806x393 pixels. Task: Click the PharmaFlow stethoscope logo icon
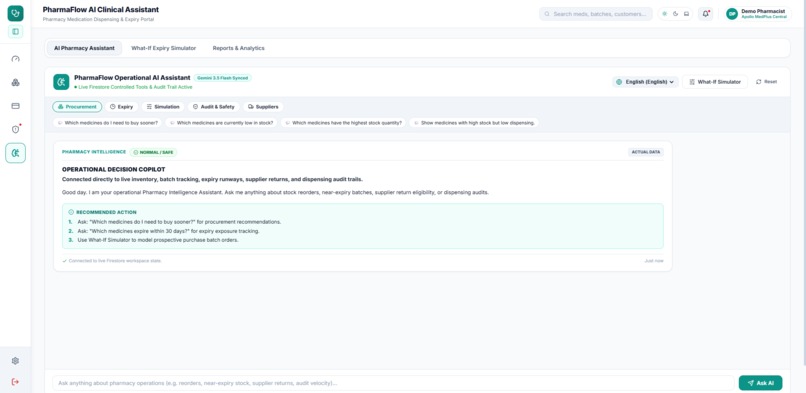pos(15,13)
